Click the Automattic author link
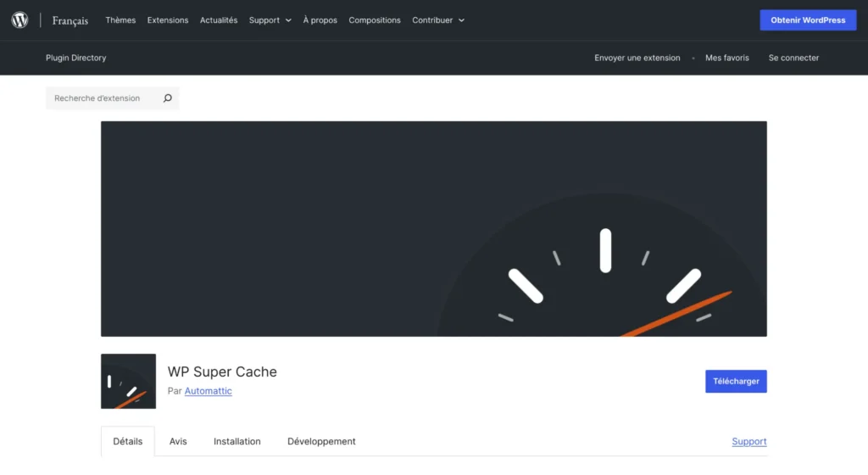868x475 pixels. point(209,391)
